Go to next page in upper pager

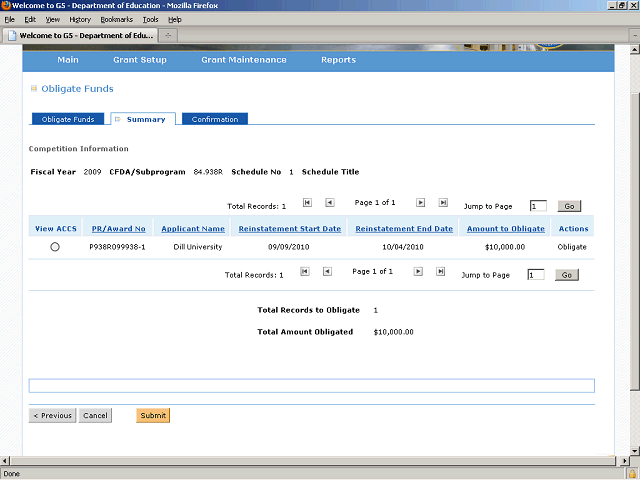pyautogui.click(x=420, y=202)
